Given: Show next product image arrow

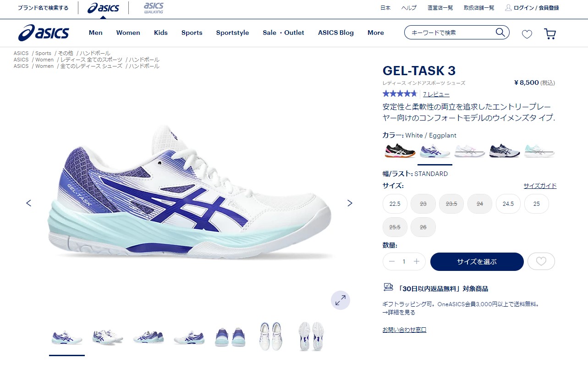Looking at the screenshot, I should point(350,203).
